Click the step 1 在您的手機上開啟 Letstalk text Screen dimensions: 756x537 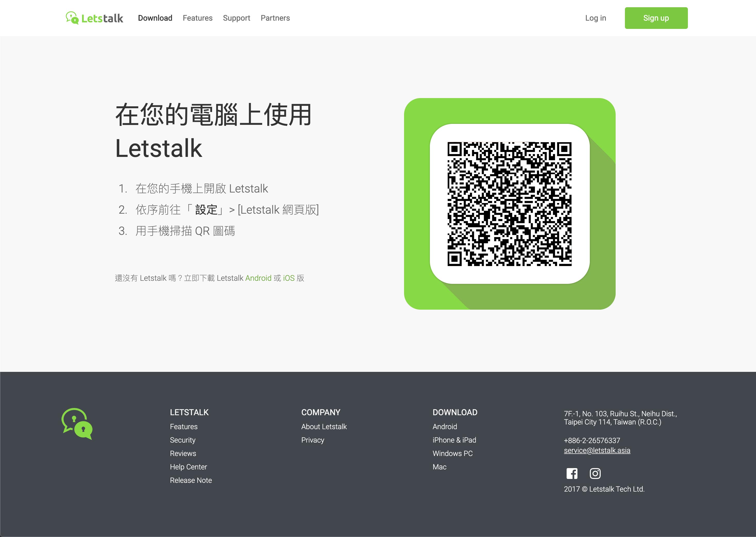(202, 188)
